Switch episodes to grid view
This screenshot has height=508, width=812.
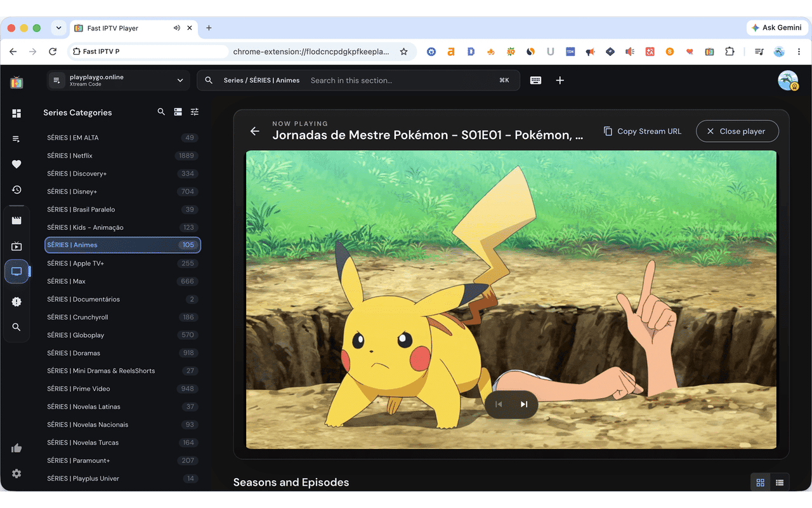(x=760, y=483)
